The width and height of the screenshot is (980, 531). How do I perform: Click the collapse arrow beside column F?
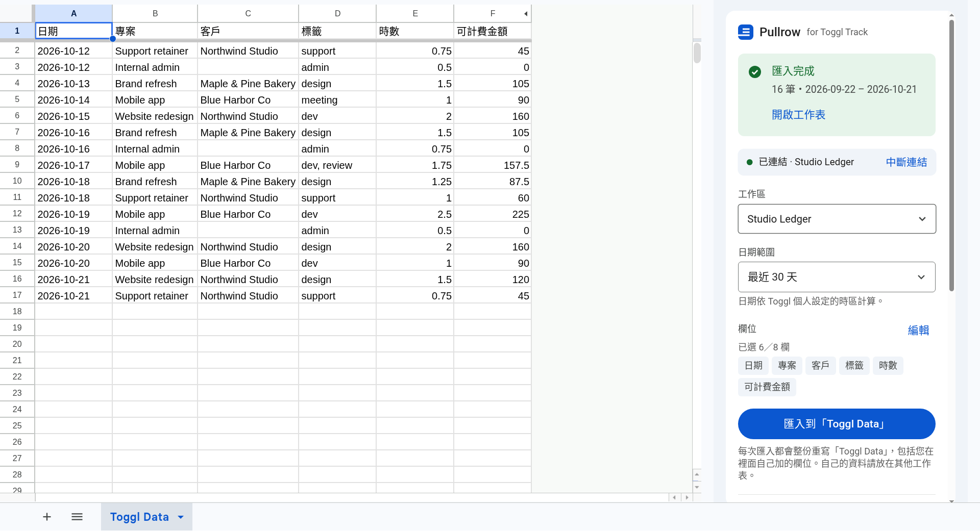[x=526, y=14]
